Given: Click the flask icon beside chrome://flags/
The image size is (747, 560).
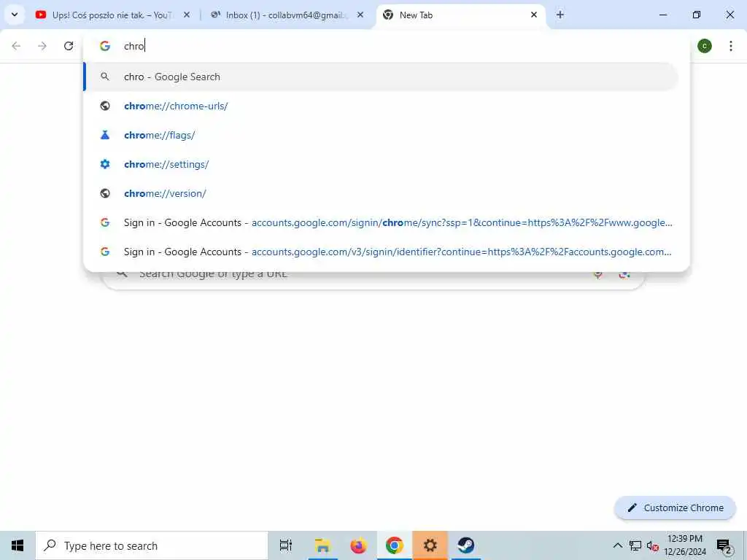Looking at the screenshot, I should click(x=105, y=135).
